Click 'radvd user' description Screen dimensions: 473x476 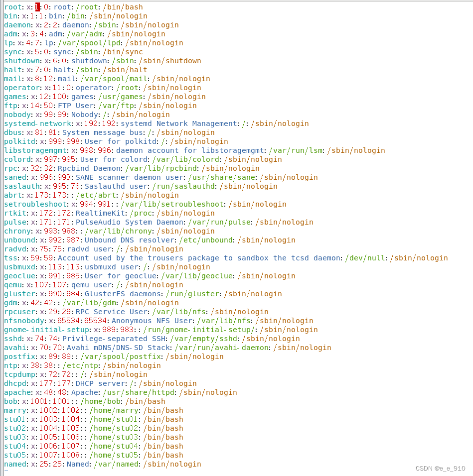[89, 249]
